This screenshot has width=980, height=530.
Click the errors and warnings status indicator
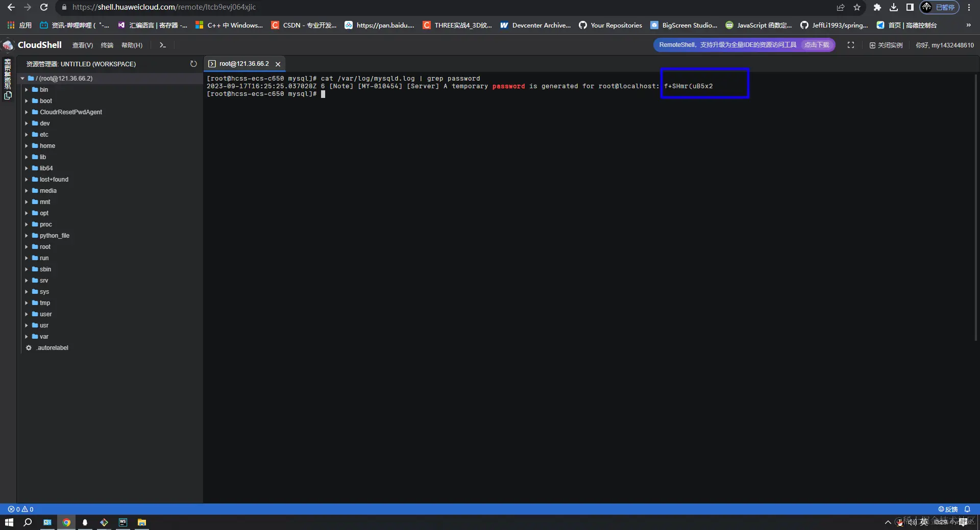pyautogui.click(x=20, y=509)
